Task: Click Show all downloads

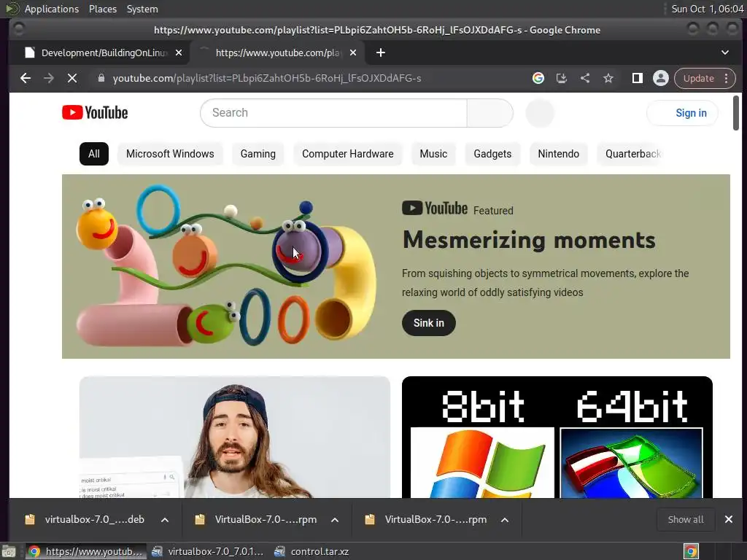Action: tap(686, 519)
